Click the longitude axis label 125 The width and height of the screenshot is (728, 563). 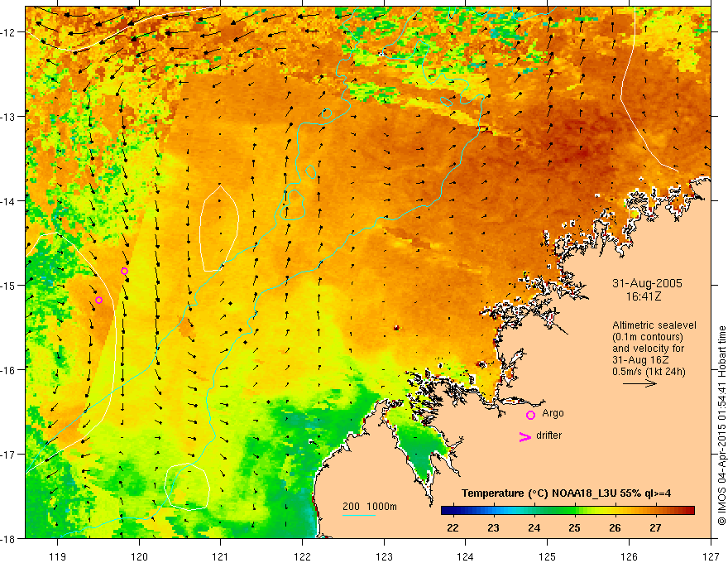coord(548,556)
